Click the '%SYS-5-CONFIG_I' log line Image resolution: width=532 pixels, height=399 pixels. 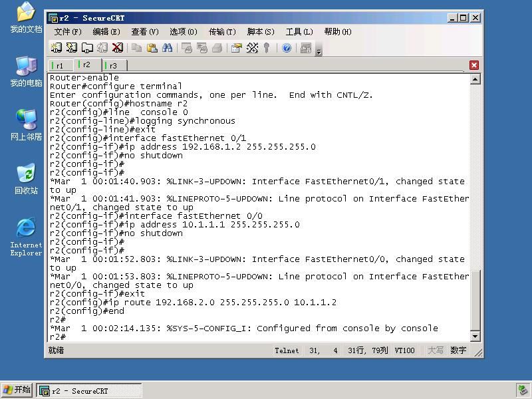(243, 329)
